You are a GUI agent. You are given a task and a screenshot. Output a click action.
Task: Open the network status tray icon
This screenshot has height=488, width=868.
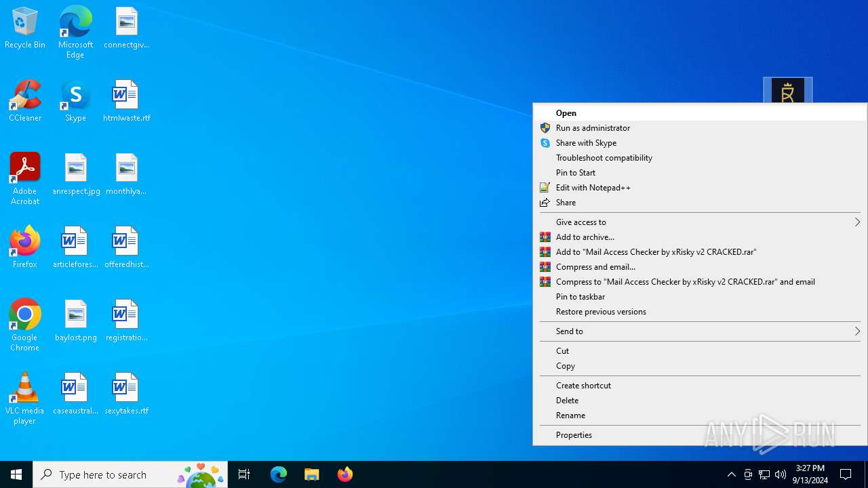click(x=764, y=474)
